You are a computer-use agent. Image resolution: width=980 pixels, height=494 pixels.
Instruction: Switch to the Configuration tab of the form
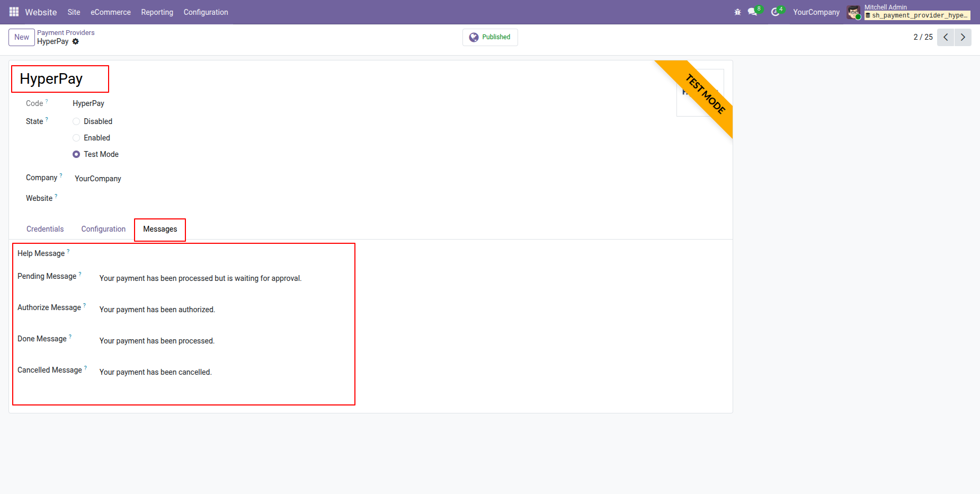103,229
